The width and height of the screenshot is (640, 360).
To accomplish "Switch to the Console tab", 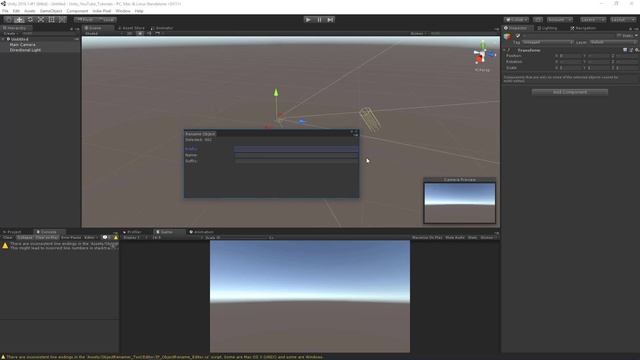I will 49,232.
